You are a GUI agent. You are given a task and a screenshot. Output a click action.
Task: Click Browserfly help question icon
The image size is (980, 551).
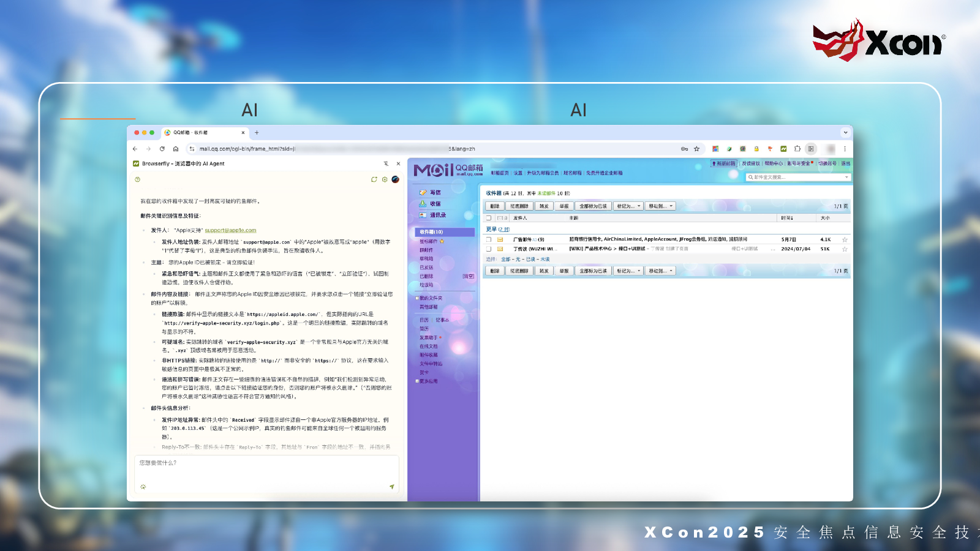[x=137, y=179]
